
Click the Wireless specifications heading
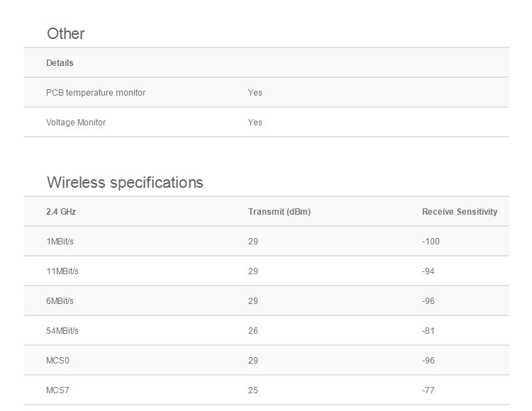point(125,182)
